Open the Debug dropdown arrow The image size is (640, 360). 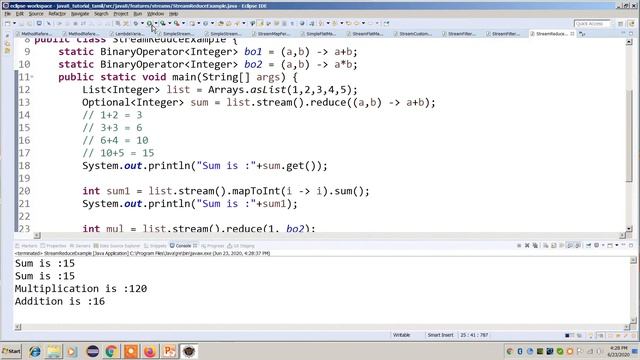[142, 23]
